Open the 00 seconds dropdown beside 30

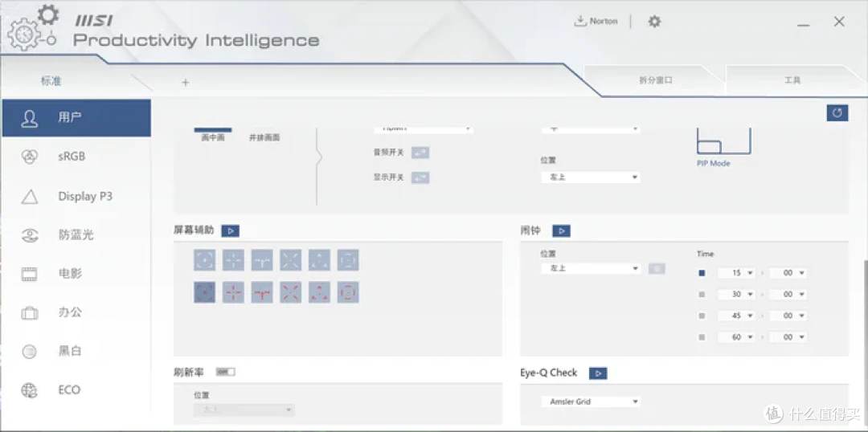pyautogui.click(x=788, y=295)
